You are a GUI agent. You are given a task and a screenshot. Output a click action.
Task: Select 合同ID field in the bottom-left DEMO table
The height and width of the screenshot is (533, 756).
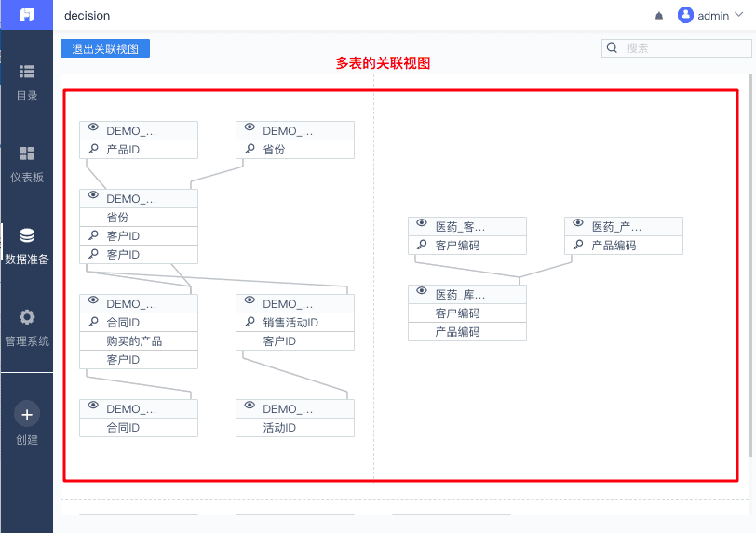(139, 428)
